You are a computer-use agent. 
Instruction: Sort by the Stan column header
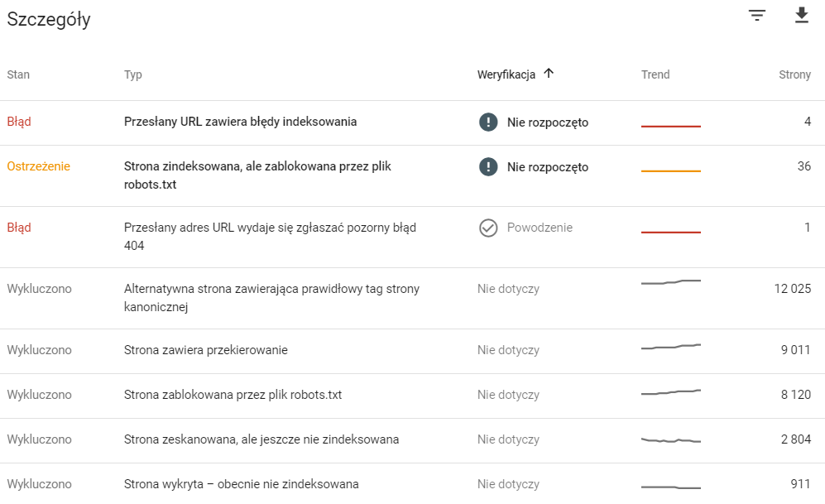(18, 74)
